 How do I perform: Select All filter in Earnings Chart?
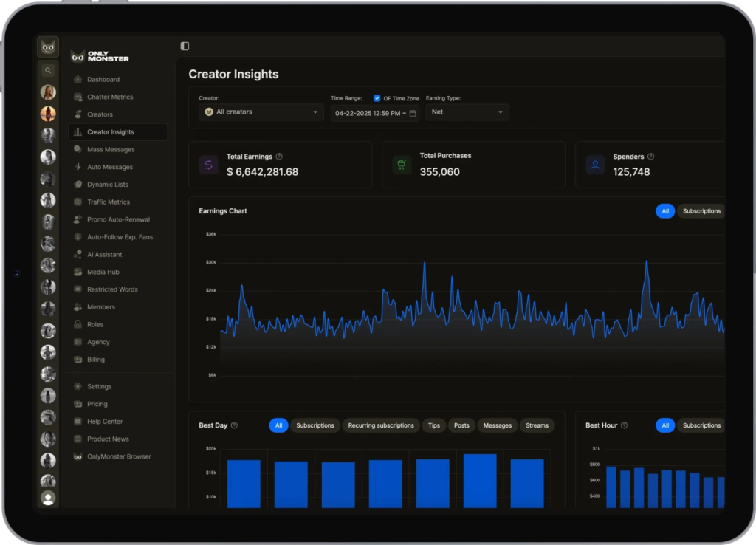pos(664,211)
